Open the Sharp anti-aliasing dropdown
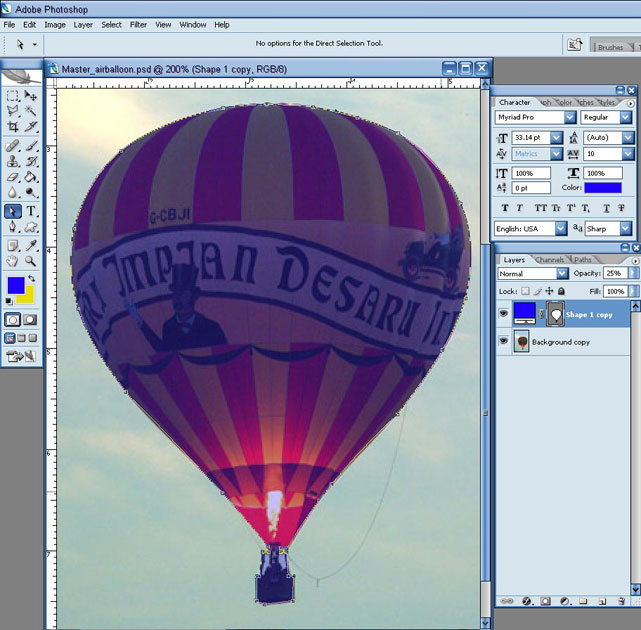This screenshot has height=630, width=641. [x=625, y=228]
